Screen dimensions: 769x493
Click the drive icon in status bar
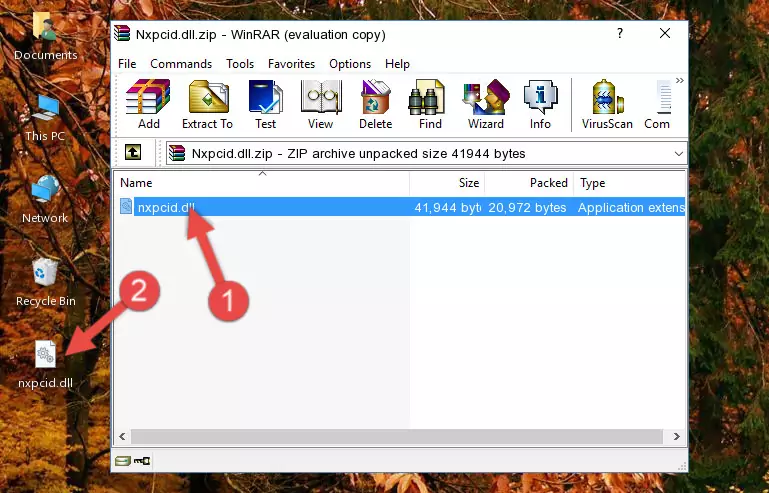pos(123,461)
